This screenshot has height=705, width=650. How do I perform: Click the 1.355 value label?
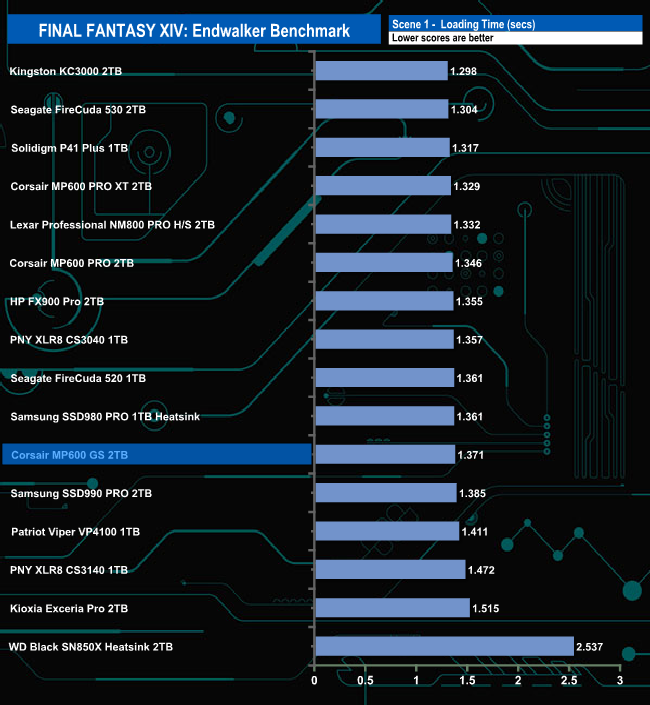pyautogui.click(x=469, y=301)
